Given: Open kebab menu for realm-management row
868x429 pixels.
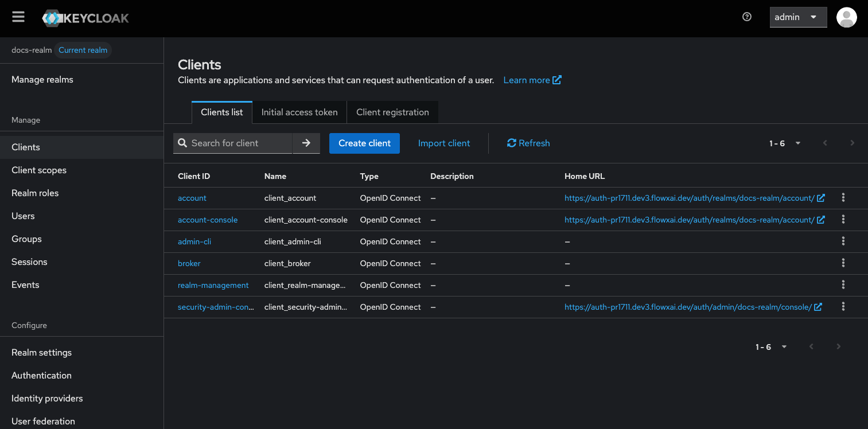Looking at the screenshot, I should 843,285.
